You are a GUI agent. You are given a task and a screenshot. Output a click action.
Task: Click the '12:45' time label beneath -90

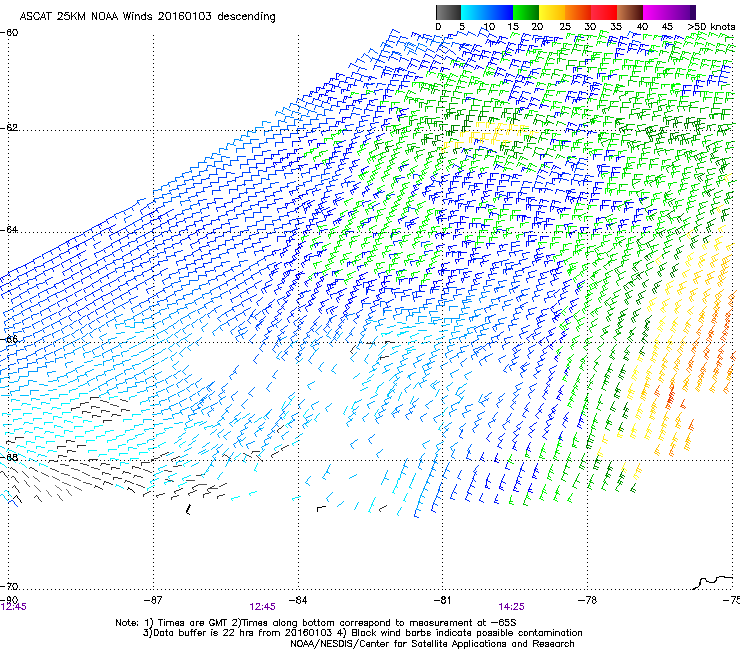coord(14,607)
